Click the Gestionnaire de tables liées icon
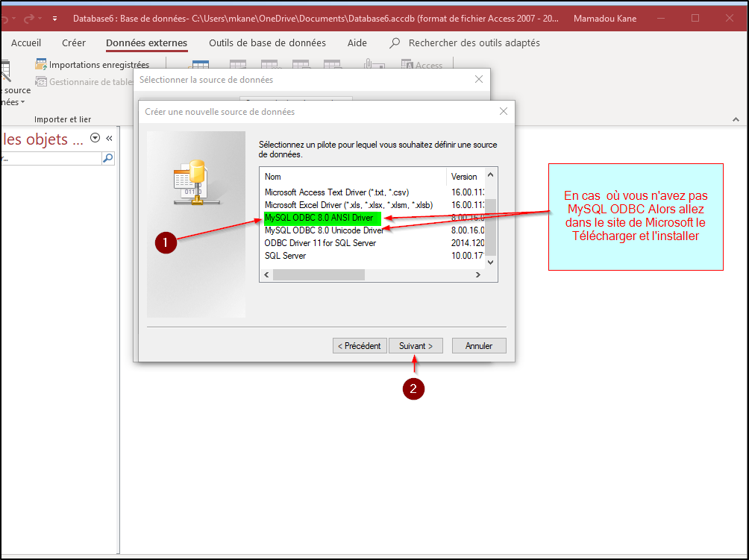 click(x=41, y=82)
